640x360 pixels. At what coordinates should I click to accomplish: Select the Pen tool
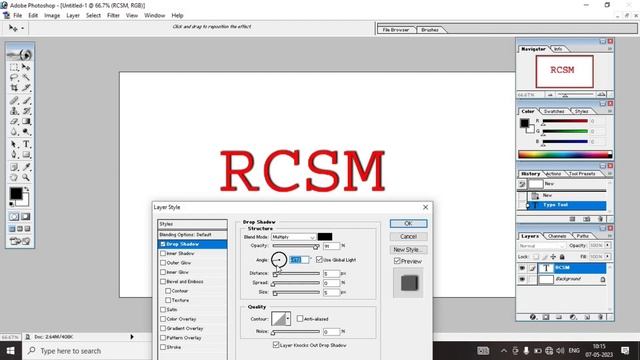[x=14, y=155]
